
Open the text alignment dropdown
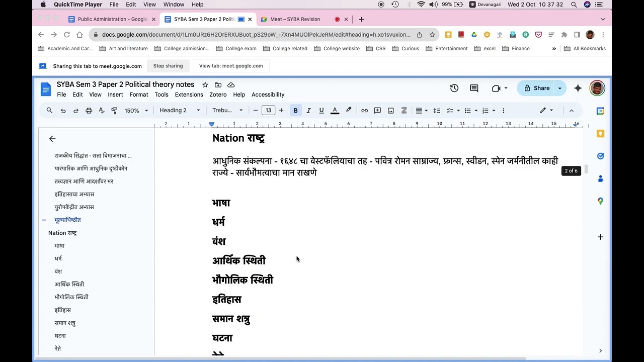point(422,111)
